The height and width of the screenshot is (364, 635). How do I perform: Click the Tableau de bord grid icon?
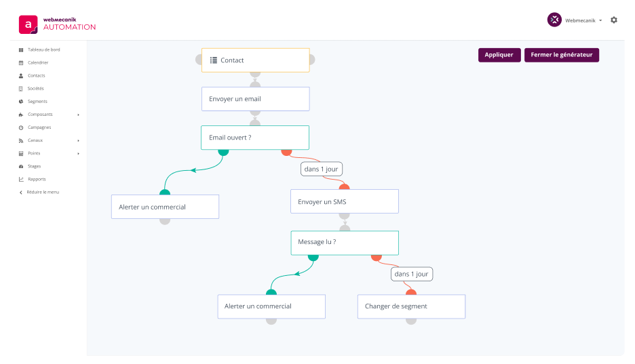point(21,49)
